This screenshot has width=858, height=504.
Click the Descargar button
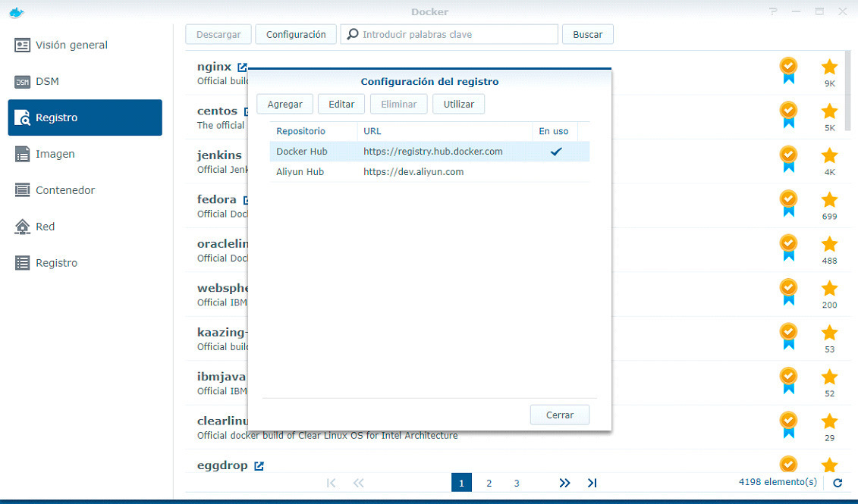[218, 34]
